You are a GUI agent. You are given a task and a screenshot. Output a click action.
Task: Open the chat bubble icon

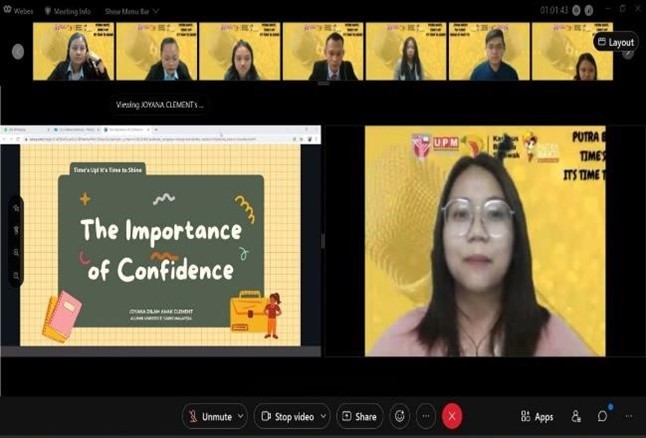click(x=602, y=416)
